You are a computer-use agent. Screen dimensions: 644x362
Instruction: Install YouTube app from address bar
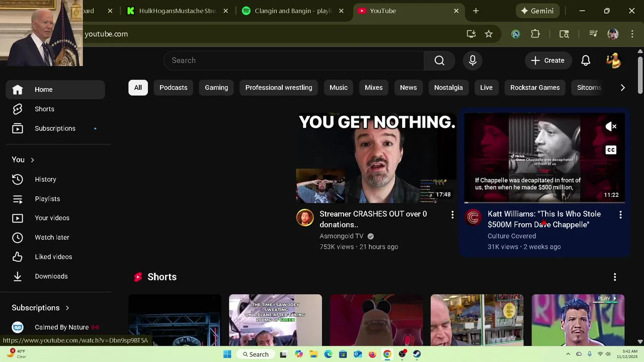[x=471, y=34]
